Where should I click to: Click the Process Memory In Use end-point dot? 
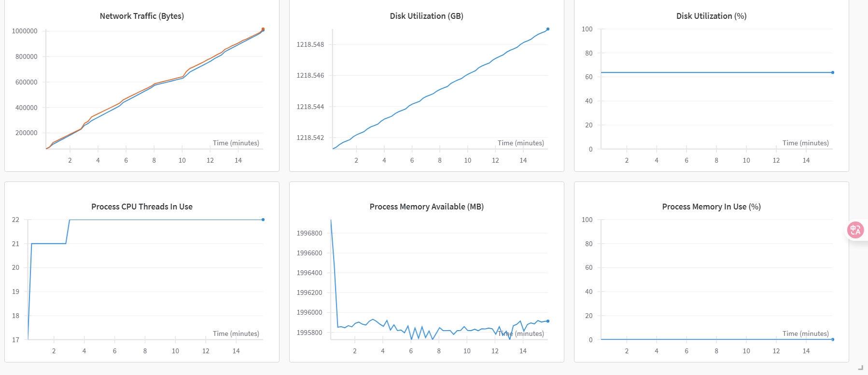[833, 339]
